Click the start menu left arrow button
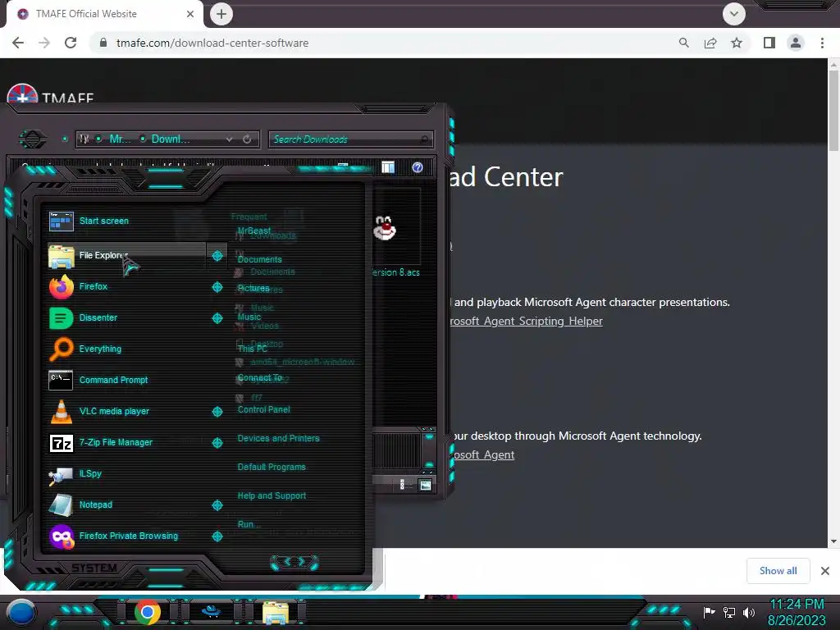The image size is (840, 630). pyautogui.click(x=286, y=561)
